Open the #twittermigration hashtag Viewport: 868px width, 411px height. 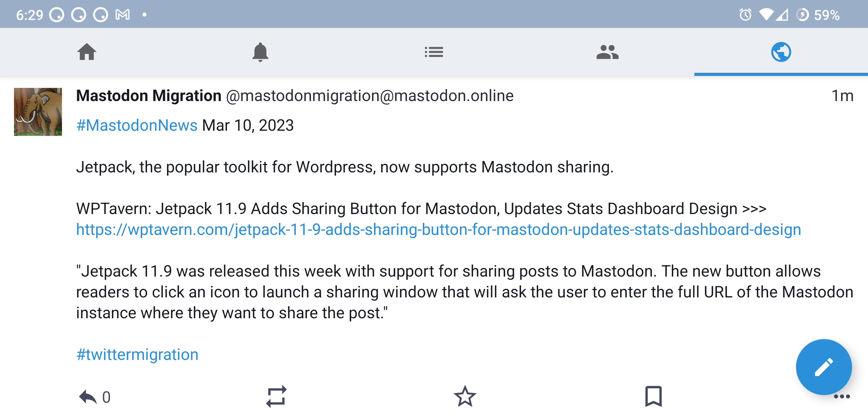137,354
